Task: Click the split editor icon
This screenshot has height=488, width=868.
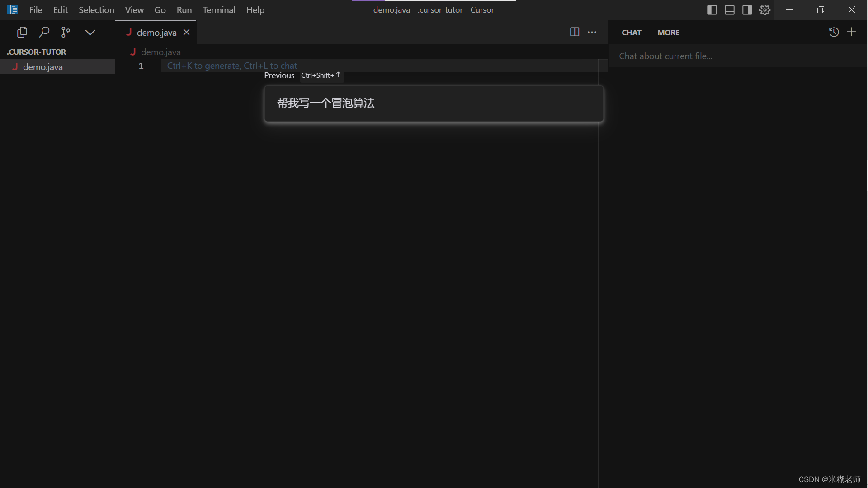Action: [x=574, y=32]
